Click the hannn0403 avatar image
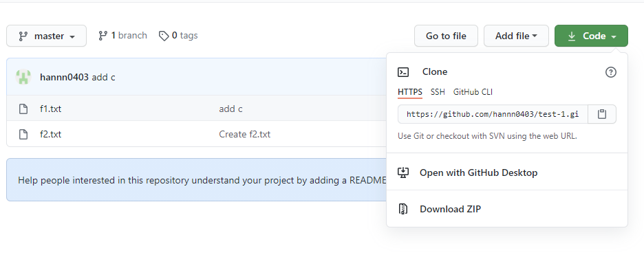 [x=23, y=77]
